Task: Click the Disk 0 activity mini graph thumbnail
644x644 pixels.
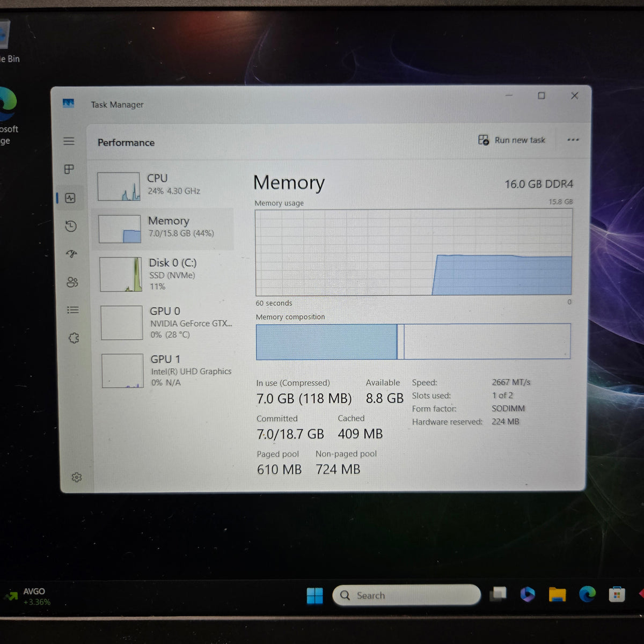Action: tap(121, 274)
